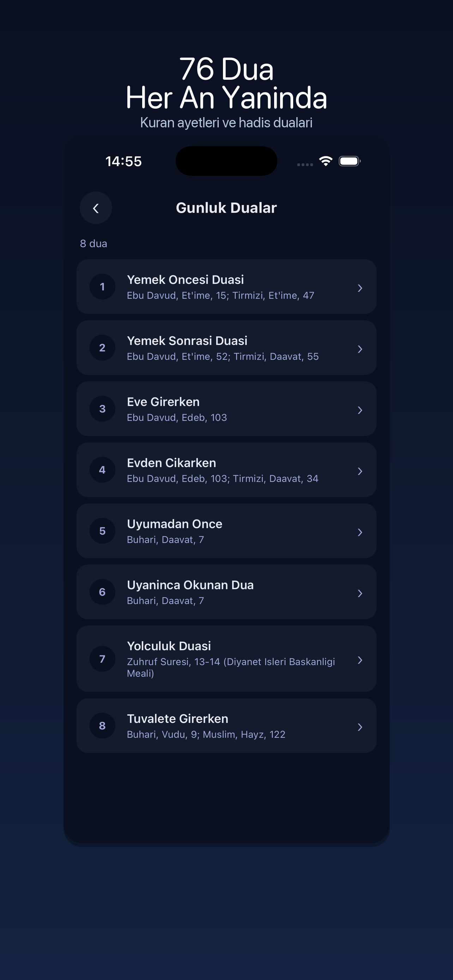Tap number badge 3 for Eve Girerken

click(x=102, y=409)
